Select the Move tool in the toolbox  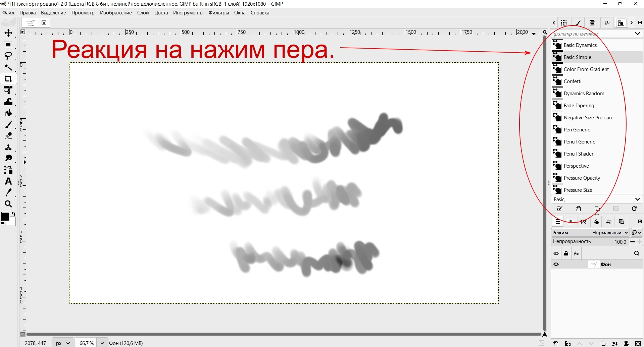tap(8, 33)
